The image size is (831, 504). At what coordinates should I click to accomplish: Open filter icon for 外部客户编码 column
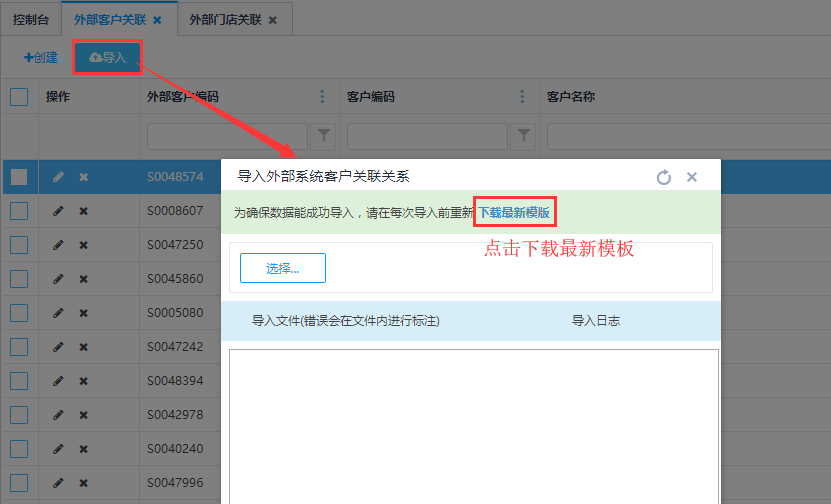322,134
